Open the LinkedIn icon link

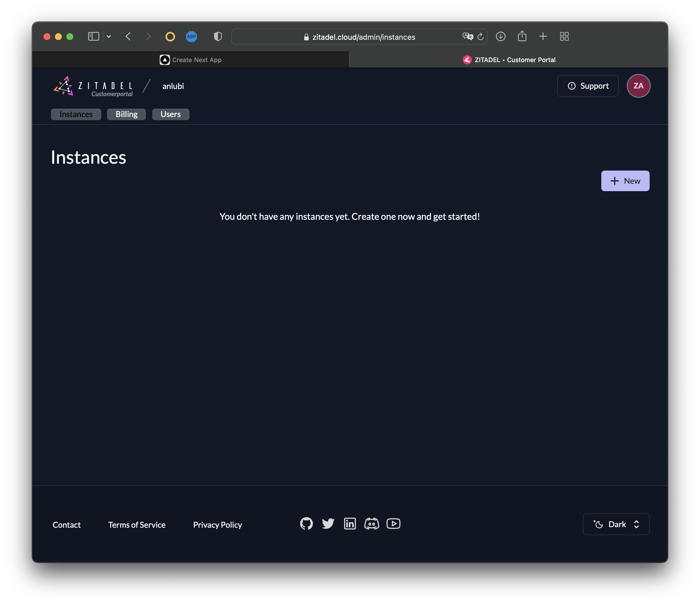(x=350, y=524)
